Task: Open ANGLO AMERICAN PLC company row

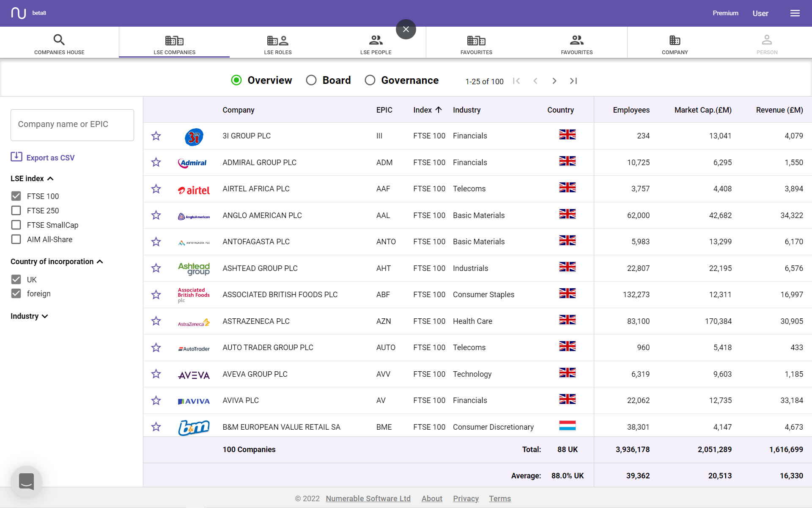Action: click(477, 215)
